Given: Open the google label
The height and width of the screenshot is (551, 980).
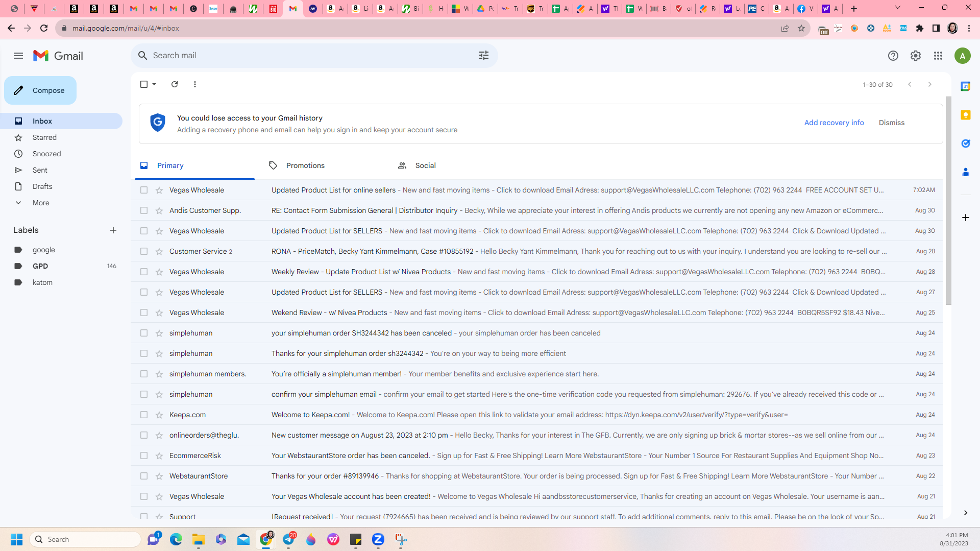Looking at the screenshot, I should coord(61,250).
